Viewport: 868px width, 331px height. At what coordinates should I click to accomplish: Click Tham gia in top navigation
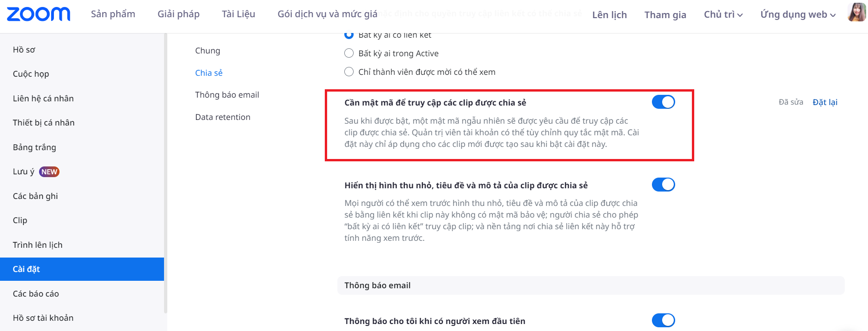coord(665,15)
